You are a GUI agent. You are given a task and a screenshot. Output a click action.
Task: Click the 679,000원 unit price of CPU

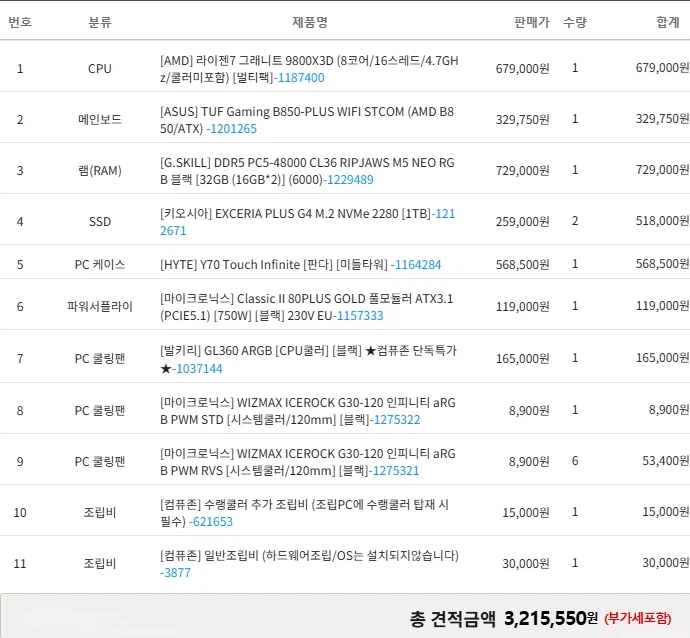pos(523,69)
